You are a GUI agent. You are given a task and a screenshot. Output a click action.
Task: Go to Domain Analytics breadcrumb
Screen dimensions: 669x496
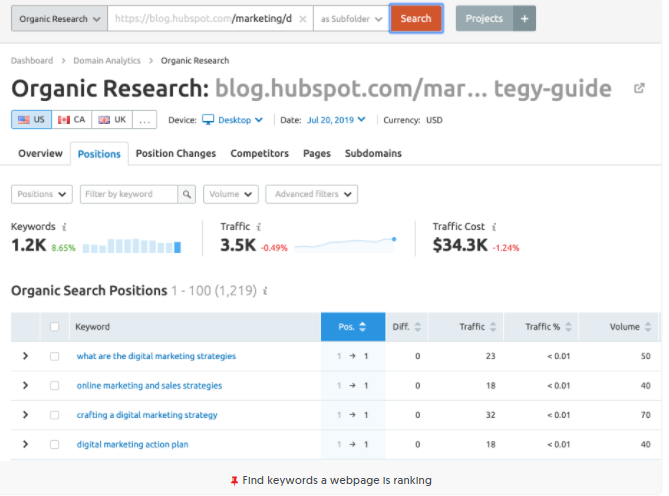[107, 61]
